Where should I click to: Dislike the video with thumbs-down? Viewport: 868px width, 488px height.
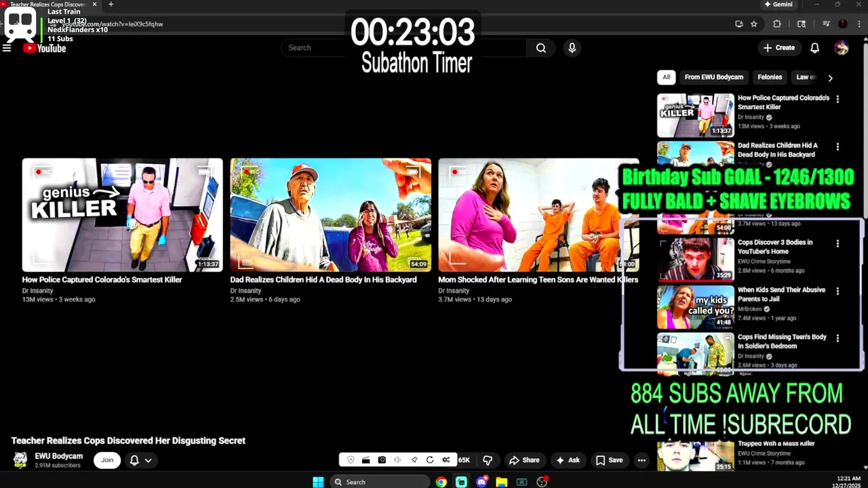487,460
